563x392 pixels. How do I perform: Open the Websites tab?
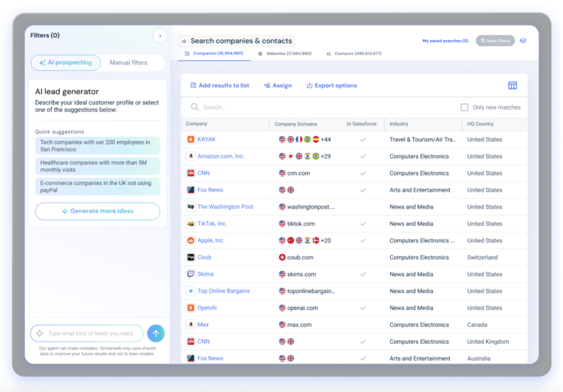(285, 54)
